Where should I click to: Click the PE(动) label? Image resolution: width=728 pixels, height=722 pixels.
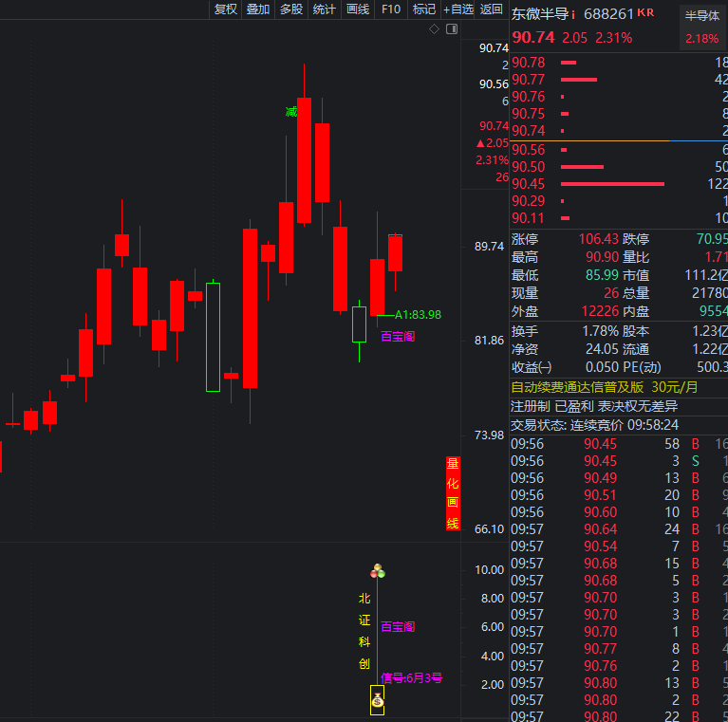pos(642,367)
